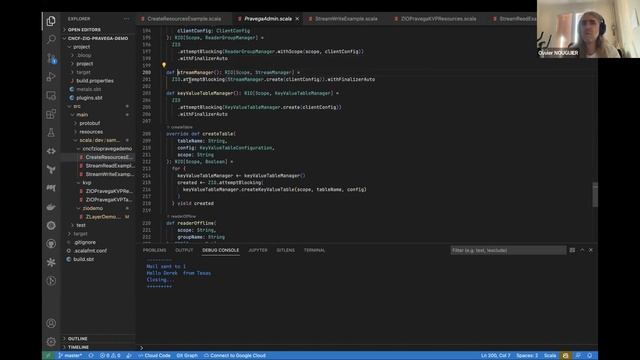Open the Docker whale view
The height and width of the screenshot is (360, 640).
tap(51, 207)
